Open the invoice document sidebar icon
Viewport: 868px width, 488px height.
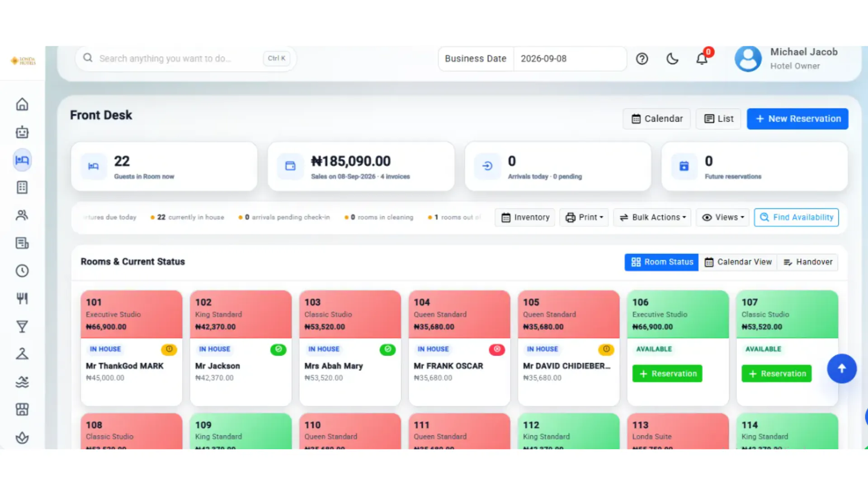22,243
